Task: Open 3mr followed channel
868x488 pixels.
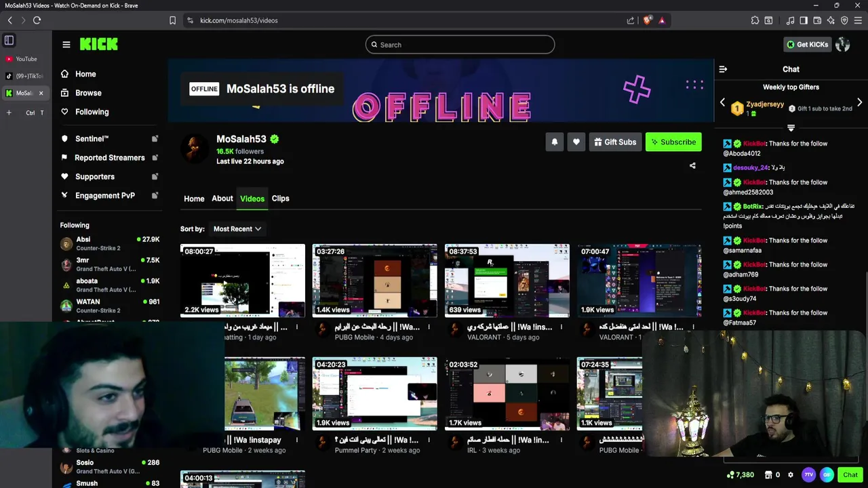Action: pos(109,264)
